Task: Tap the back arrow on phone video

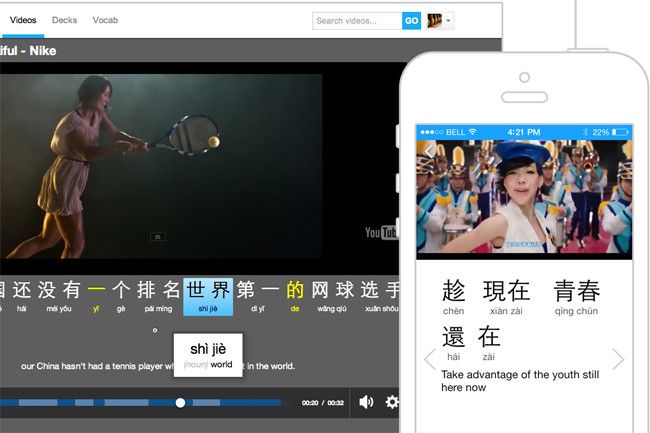Action: (429, 151)
